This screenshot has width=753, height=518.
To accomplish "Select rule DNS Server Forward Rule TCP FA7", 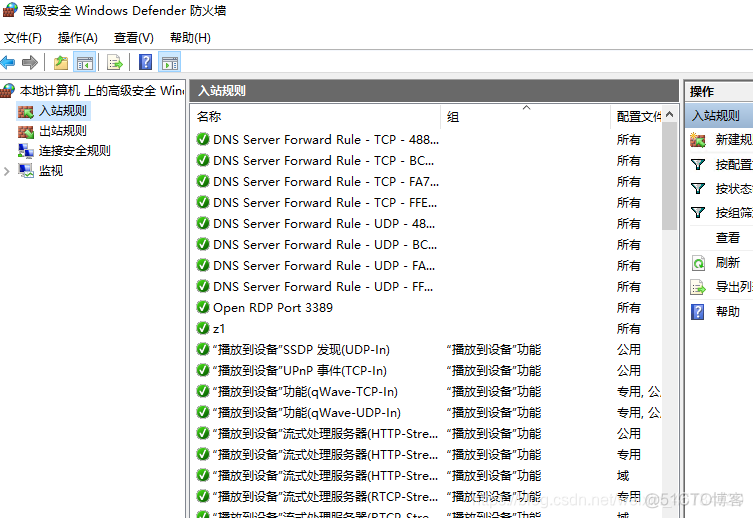I will [326, 181].
